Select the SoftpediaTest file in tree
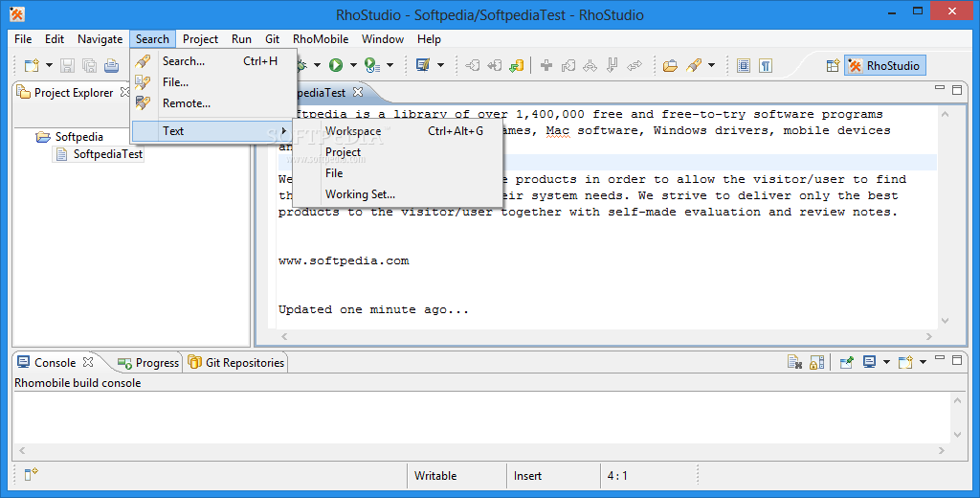Viewport: 980px width, 498px height. (x=100, y=154)
